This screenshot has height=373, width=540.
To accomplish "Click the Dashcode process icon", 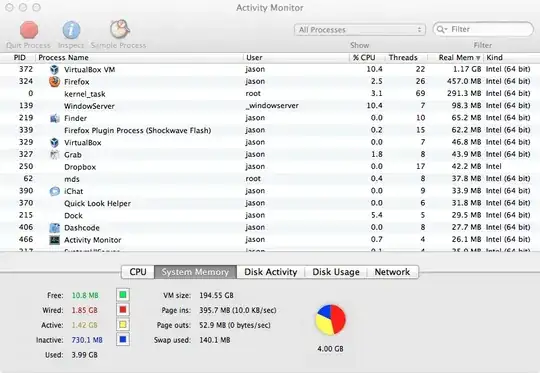I will [x=54, y=228].
